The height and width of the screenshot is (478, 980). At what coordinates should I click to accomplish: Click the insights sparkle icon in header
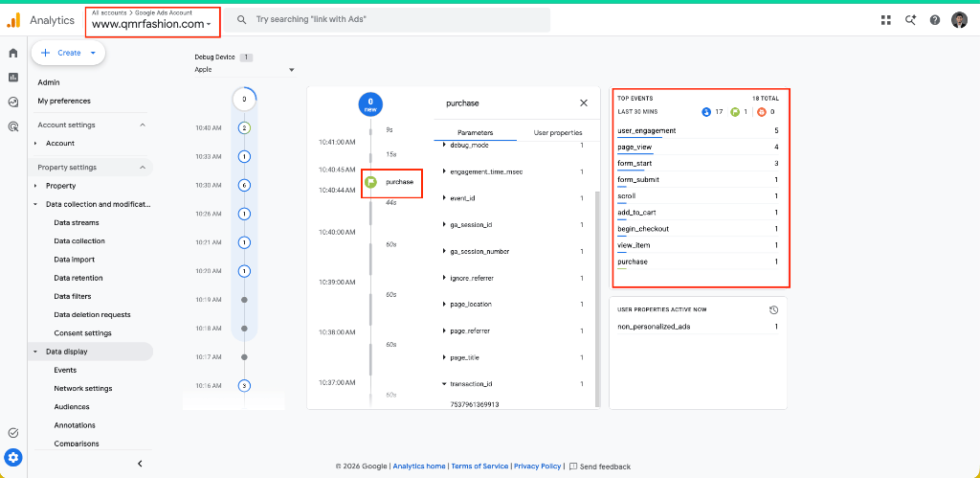911,20
